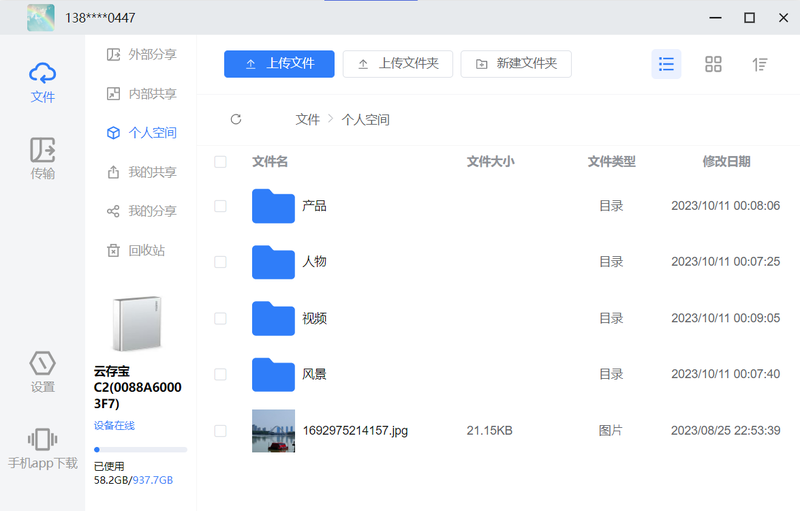
Task: Select file name 1692975214157.jpg
Action: [355, 431]
